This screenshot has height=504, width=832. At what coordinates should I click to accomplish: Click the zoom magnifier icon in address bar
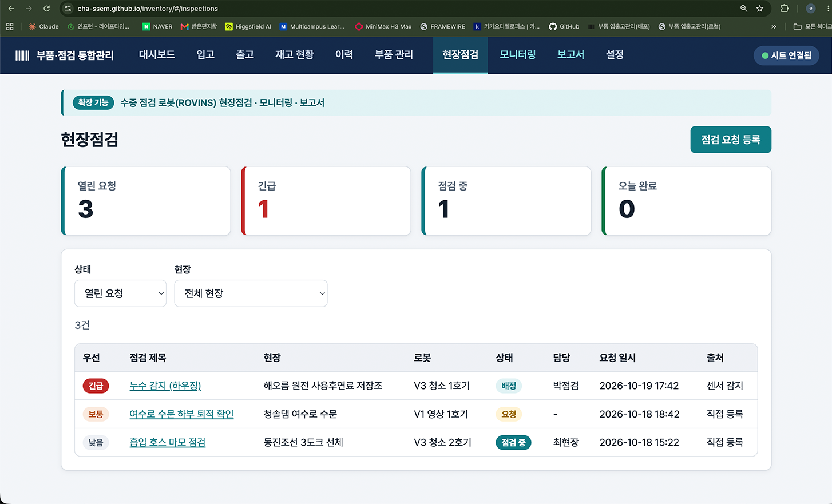pyautogui.click(x=743, y=9)
